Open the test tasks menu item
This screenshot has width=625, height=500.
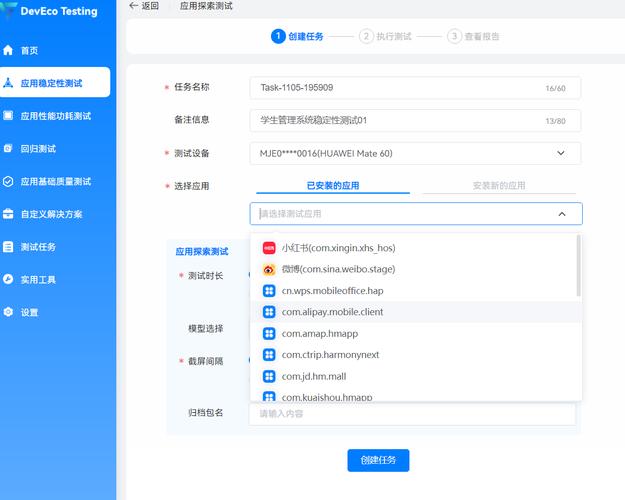pyautogui.click(x=38, y=247)
